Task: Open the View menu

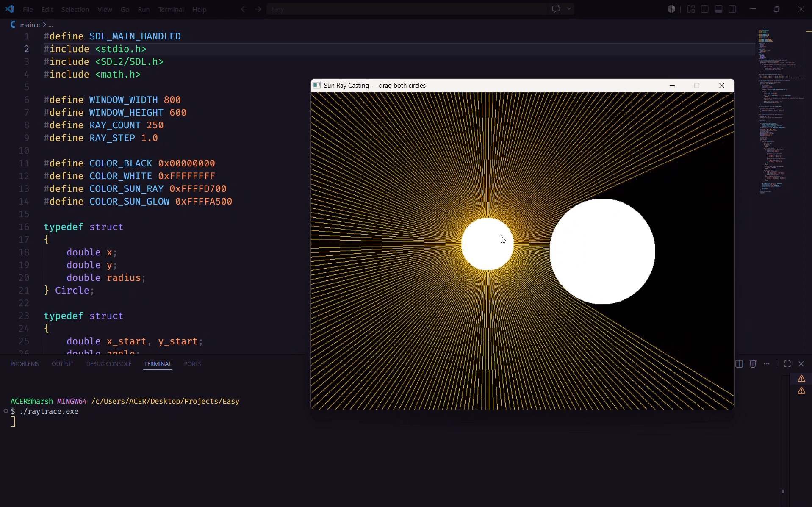Action: (105, 9)
